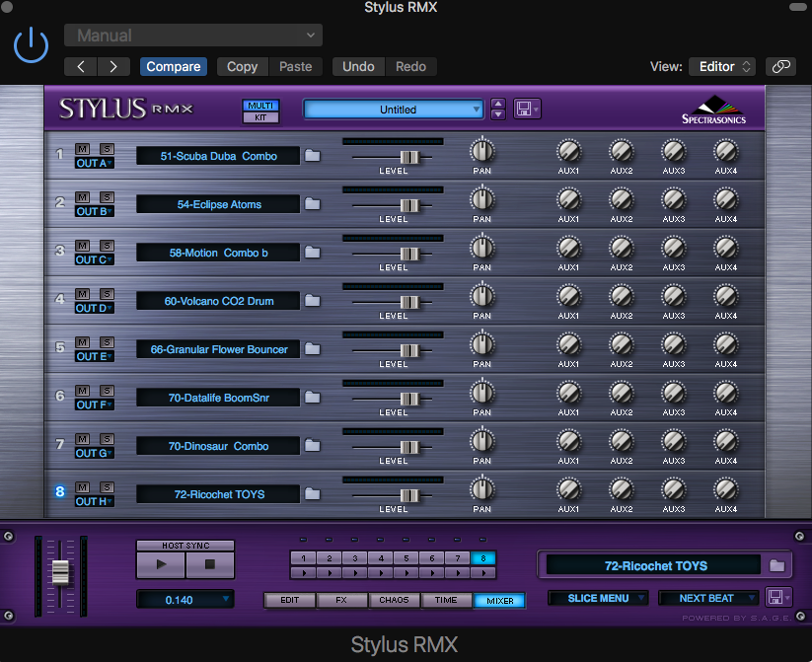Open the folder browser for 54-Eclipse Atoms

point(312,203)
